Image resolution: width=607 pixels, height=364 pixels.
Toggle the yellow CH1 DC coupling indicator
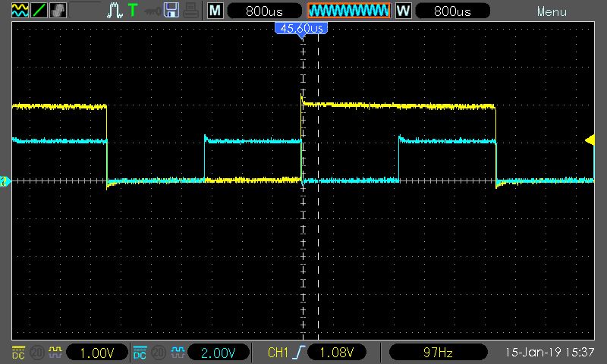(19, 353)
